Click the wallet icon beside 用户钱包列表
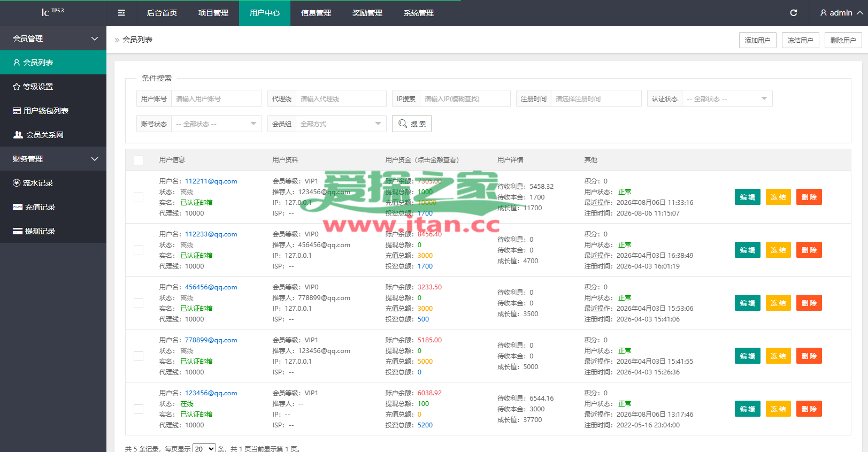 click(17, 111)
